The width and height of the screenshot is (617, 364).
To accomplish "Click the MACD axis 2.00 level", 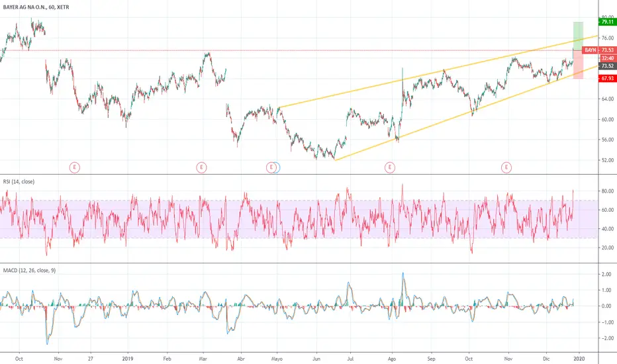I will point(606,274).
